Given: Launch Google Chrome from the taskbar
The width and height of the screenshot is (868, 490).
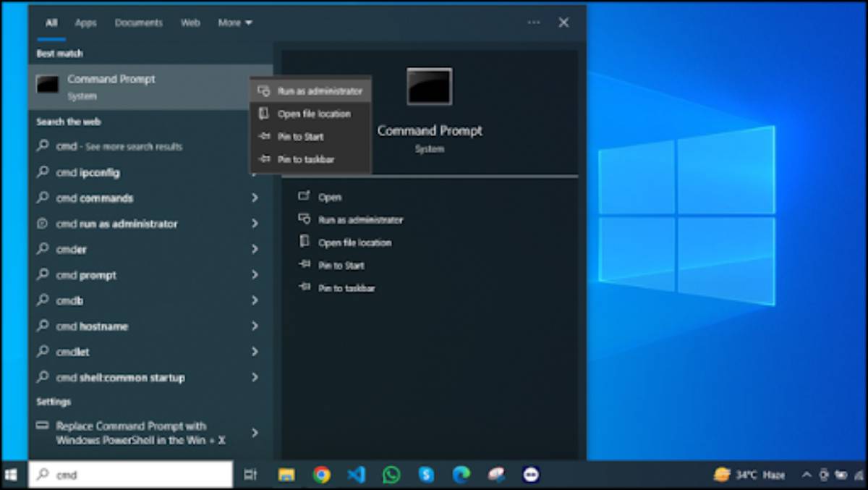Looking at the screenshot, I should point(322,475).
